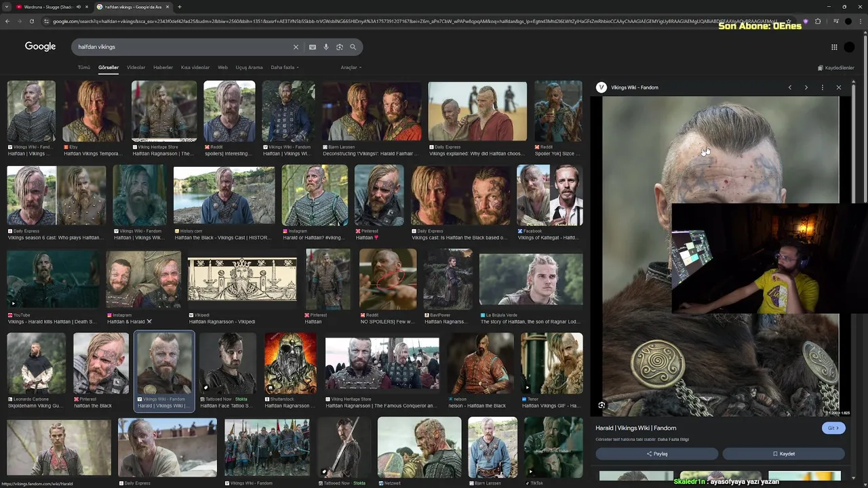This screenshot has width=868, height=488.
Task: Open the YouTube Harald kills Halfdan thumbnail
Action: pos(53,279)
